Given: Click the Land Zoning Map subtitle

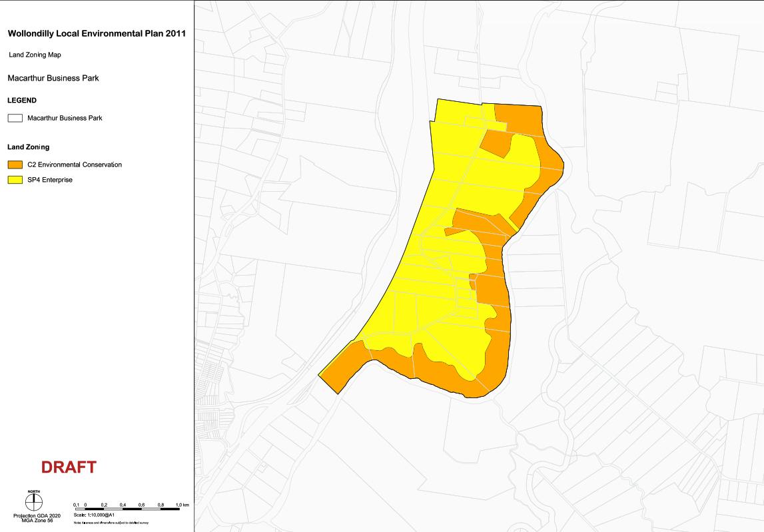Looking at the screenshot, I should (35, 55).
